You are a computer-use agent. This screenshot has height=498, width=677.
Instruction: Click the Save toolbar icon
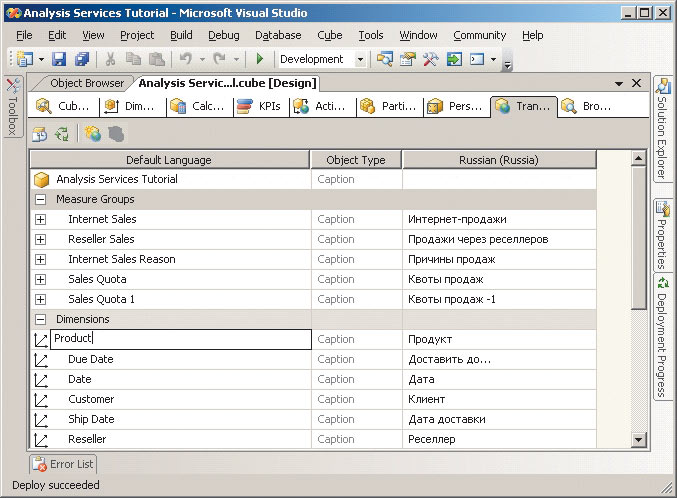pyautogui.click(x=59, y=59)
